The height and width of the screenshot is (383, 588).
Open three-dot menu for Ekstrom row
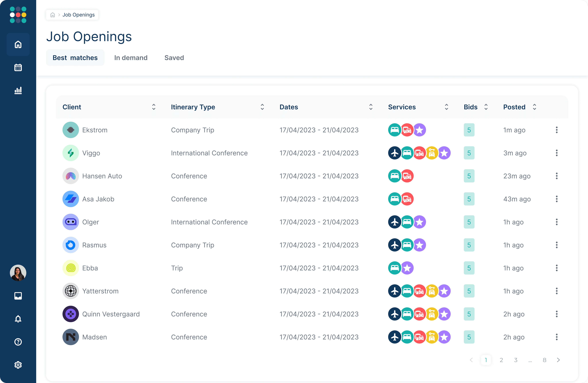click(556, 130)
